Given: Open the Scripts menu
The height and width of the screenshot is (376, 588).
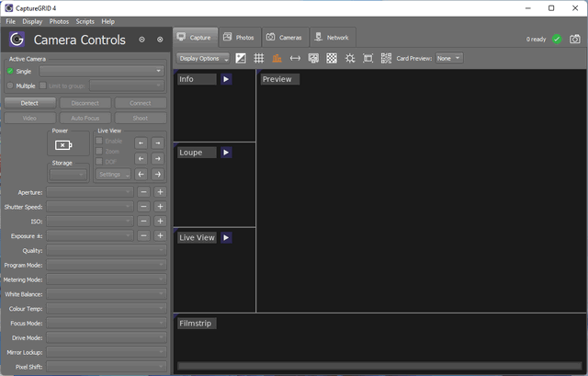Looking at the screenshot, I should click(x=85, y=21).
